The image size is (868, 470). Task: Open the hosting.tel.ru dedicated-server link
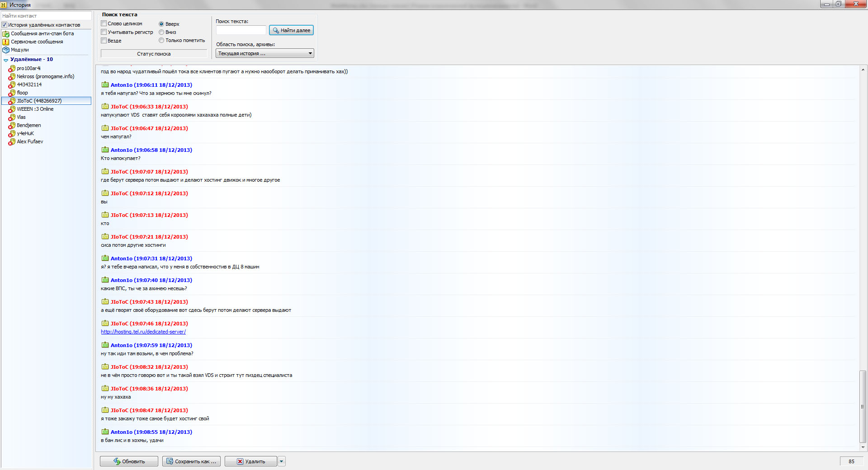pos(143,332)
